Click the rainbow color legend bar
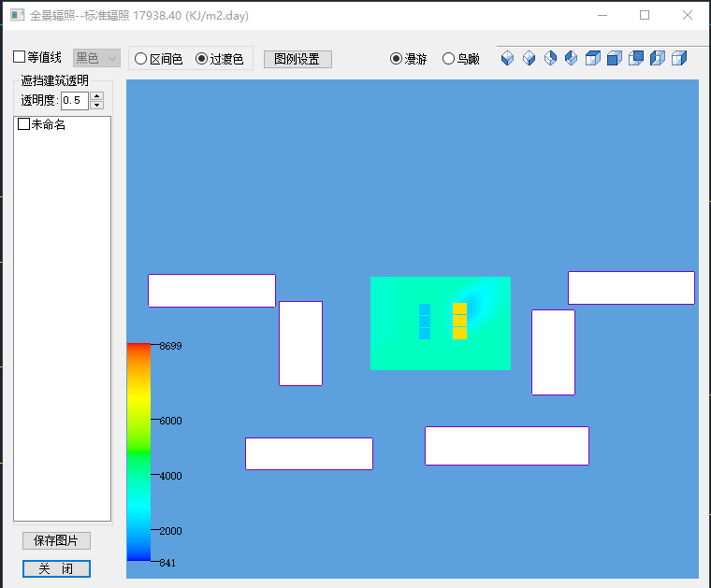 coord(138,452)
